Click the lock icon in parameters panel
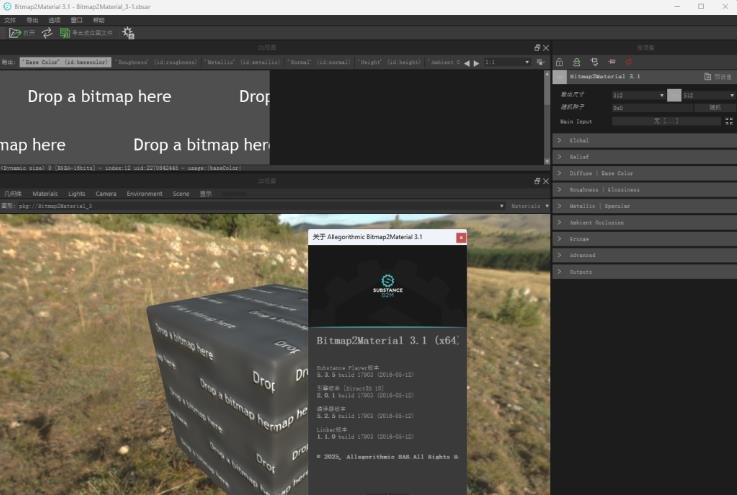This screenshot has height=495, width=737. [x=559, y=62]
